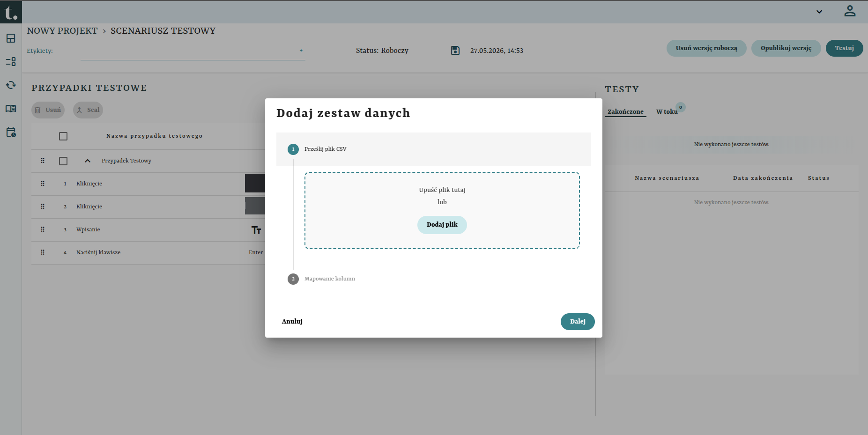Click the dark thumbnail in step 1 Kliknięcie
This screenshot has height=435, width=868.
tap(255, 183)
